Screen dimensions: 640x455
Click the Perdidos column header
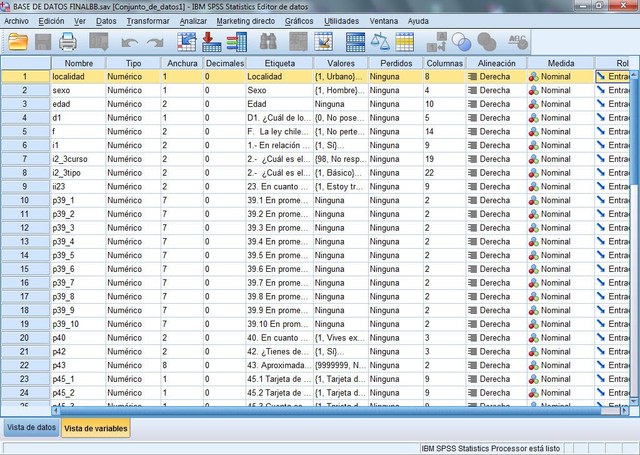396,63
